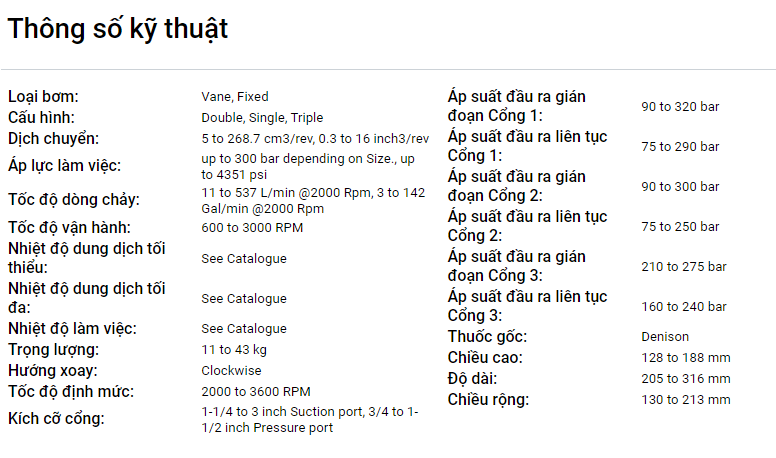Click the 'Chiều cao:' label
This screenshot has width=776, height=458.
coord(485,358)
